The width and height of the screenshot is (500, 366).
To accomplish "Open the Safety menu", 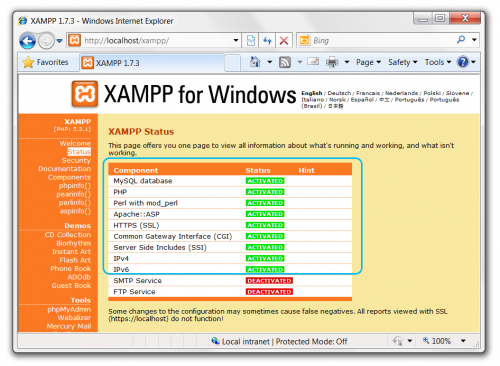I will tap(403, 62).
